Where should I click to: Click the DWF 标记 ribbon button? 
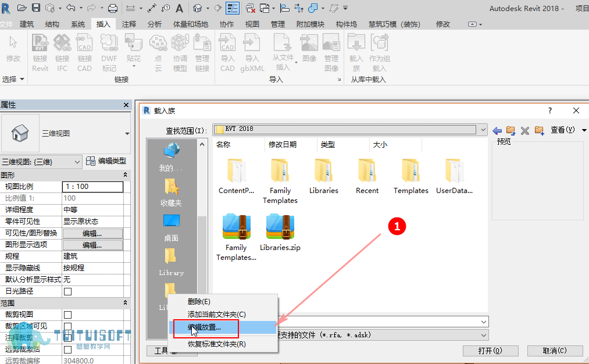tap(109, 52)
